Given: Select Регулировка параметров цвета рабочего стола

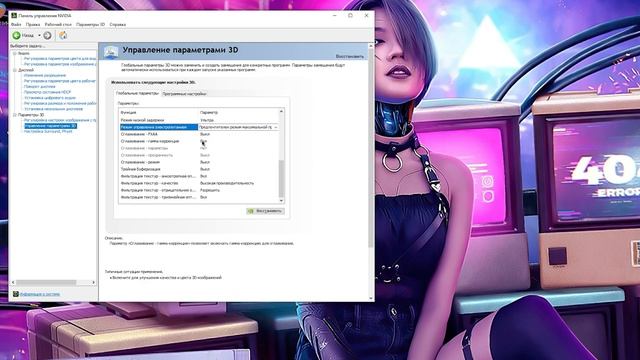Looking at the screenshot, I should tap(60, 81).
